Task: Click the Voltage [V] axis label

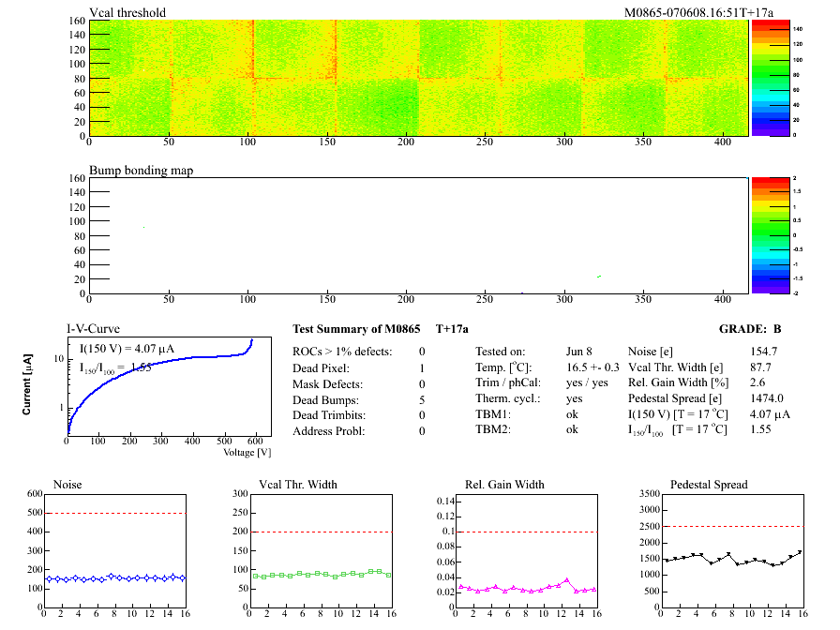Action: (247, 452)
